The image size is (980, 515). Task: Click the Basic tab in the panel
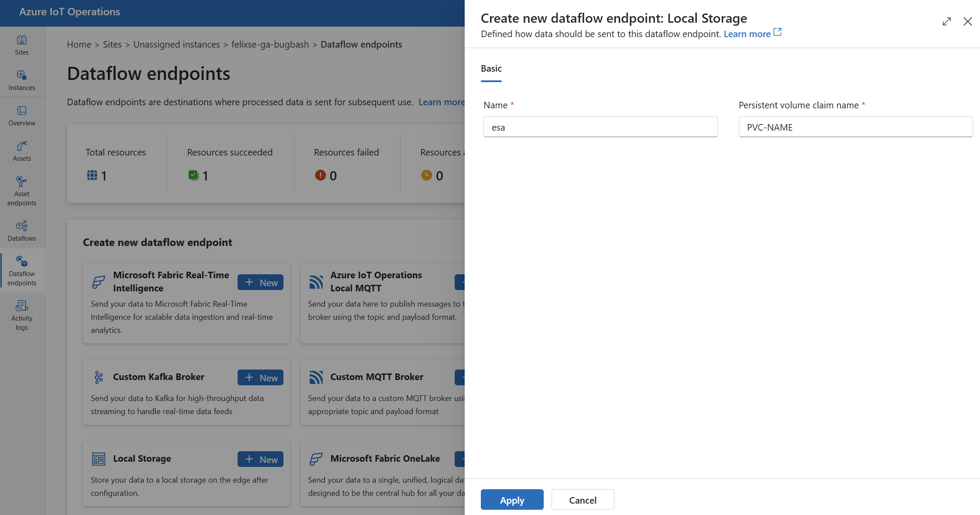pyautogui.click(x=490, y=68)
